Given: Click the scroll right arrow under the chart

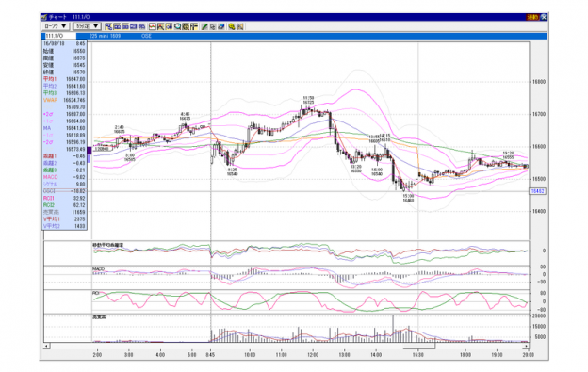Looking at the screenshot, I should click(527, 346).
